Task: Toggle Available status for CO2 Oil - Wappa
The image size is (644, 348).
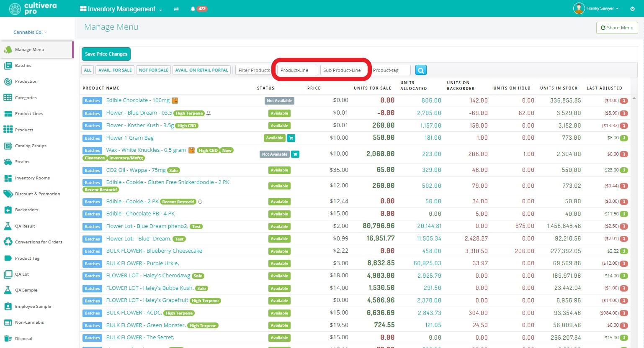Action: pos(279,170)
